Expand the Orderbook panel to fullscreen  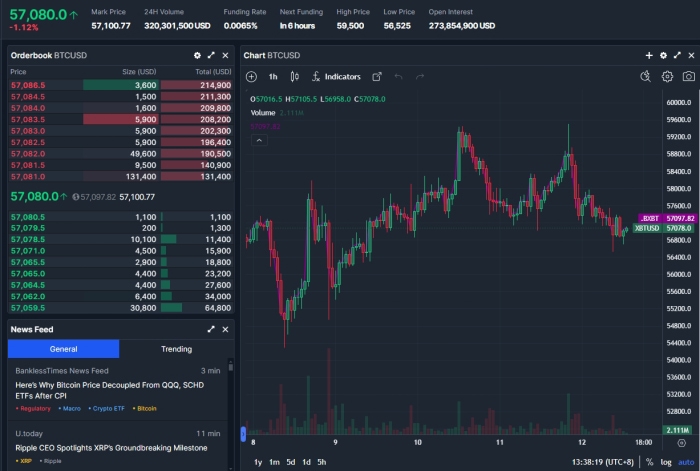coord(211,55)
